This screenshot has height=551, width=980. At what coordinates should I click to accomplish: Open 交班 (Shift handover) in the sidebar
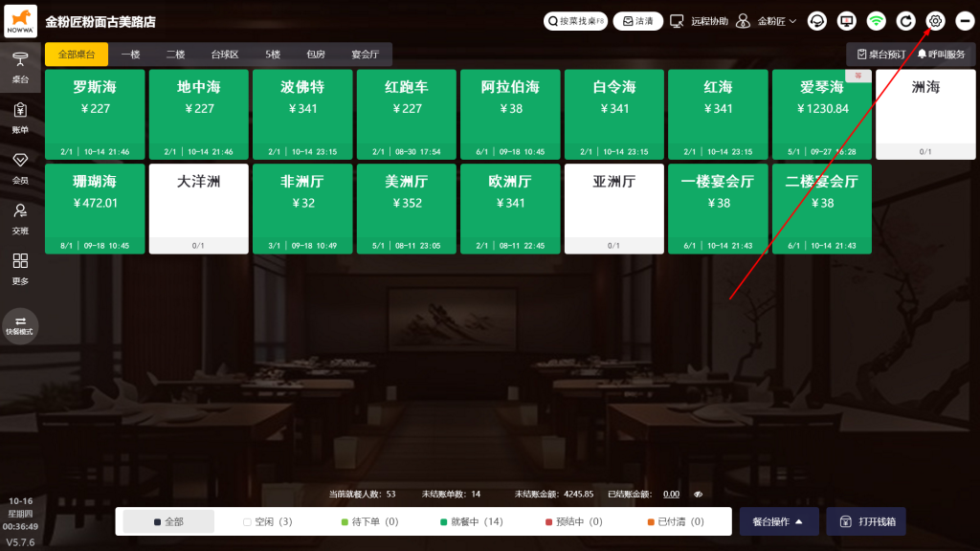(20, 218)
